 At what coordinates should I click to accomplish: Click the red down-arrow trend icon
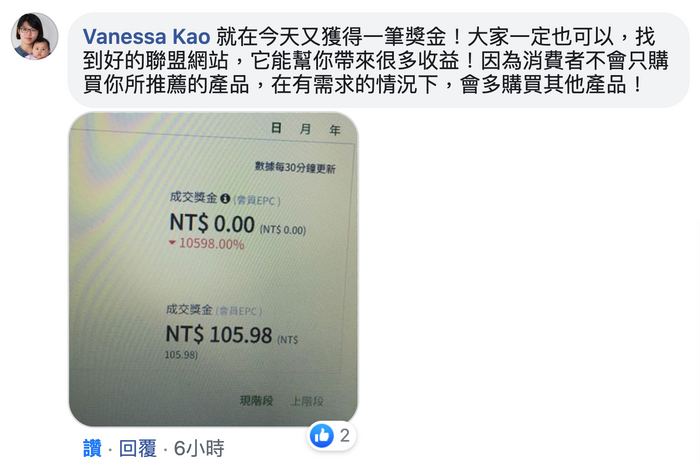point(172,243)
